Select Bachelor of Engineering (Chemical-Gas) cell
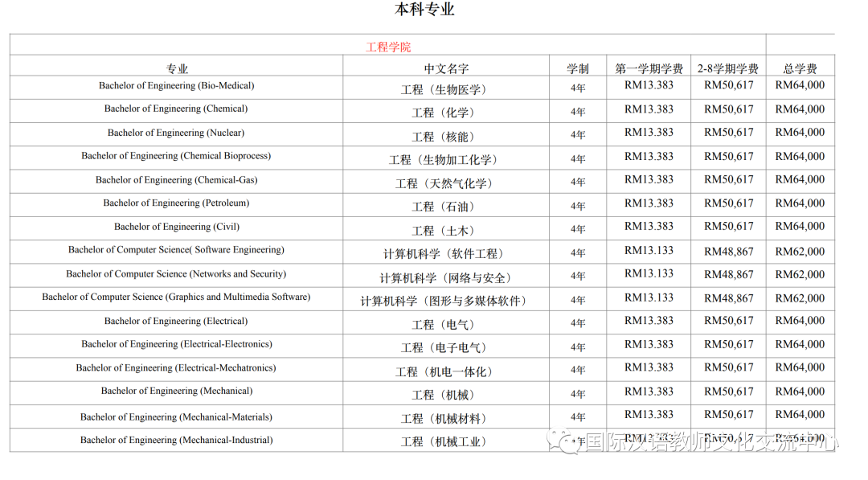The image size is (868, 480). coord(177,180)
